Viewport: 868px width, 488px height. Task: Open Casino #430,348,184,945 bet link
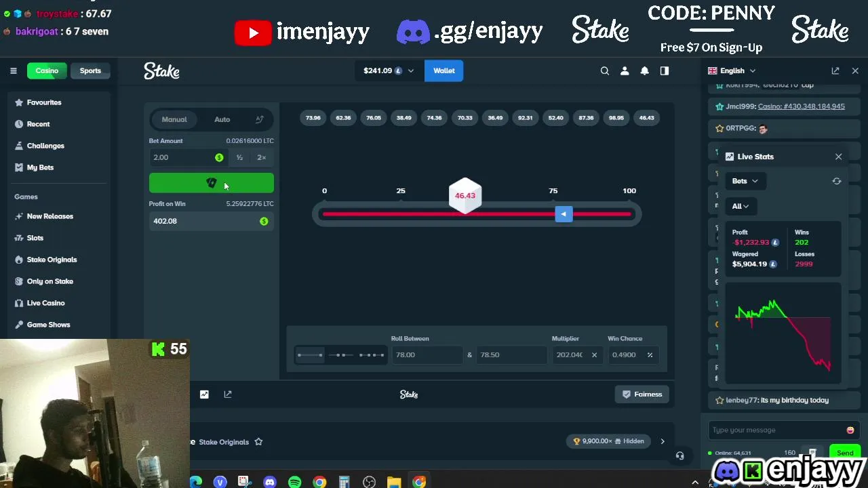[x=802, y=106]
